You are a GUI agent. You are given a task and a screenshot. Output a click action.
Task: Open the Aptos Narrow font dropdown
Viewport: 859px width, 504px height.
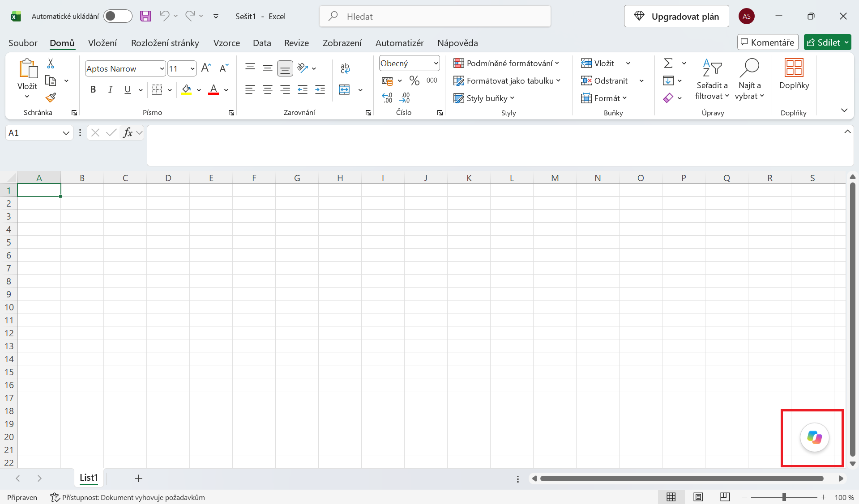pyautogui.click(x=162, y=68)
